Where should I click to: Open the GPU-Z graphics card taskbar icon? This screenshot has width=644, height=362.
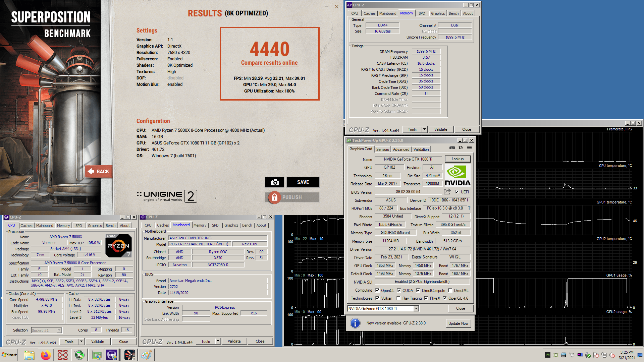(96, 355)
